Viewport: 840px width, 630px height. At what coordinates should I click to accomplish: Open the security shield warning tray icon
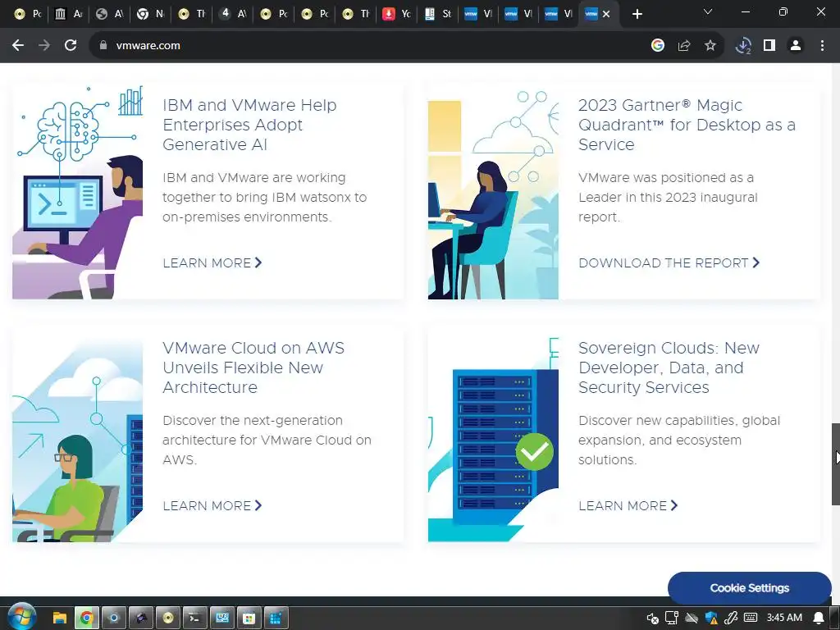click(x=711, y=619)
